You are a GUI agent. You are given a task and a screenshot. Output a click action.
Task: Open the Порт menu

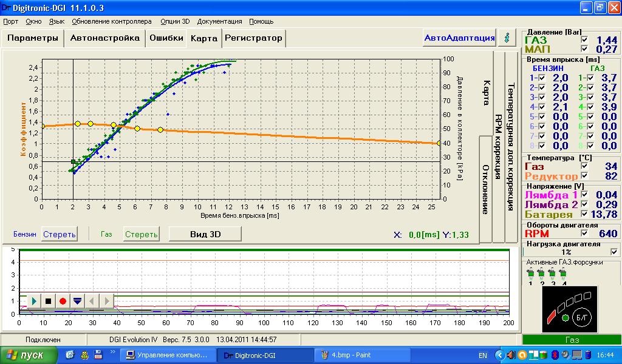pos(11,21)
